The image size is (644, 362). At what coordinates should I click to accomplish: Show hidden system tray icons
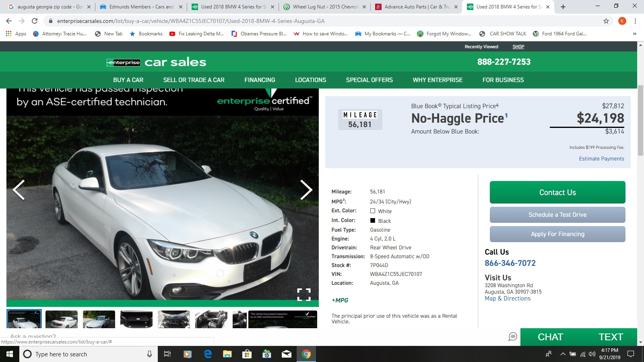point(563,354)
